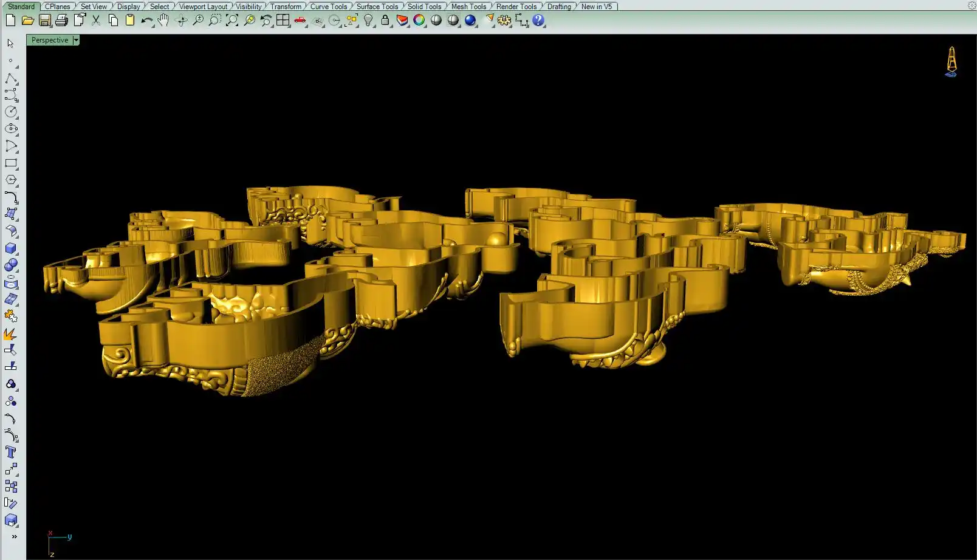
Task: Open the Options gear icon
Action: click(x=504, y=21)
